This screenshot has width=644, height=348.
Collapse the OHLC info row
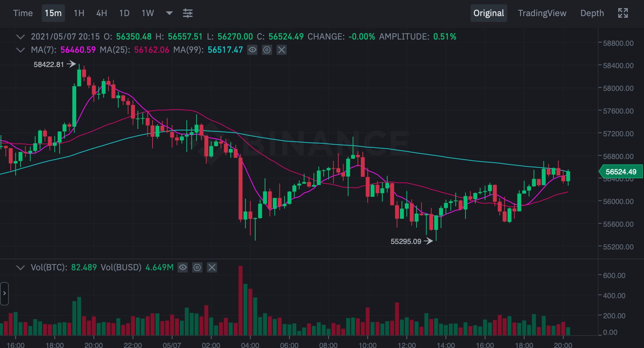coord(21,37)
